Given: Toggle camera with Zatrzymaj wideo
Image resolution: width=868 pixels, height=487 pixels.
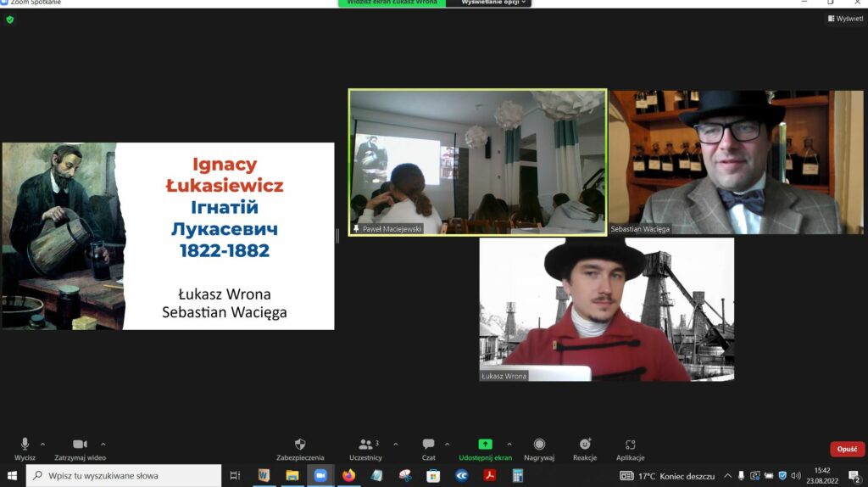Looking at the screenshot, I should pos(80,445).
